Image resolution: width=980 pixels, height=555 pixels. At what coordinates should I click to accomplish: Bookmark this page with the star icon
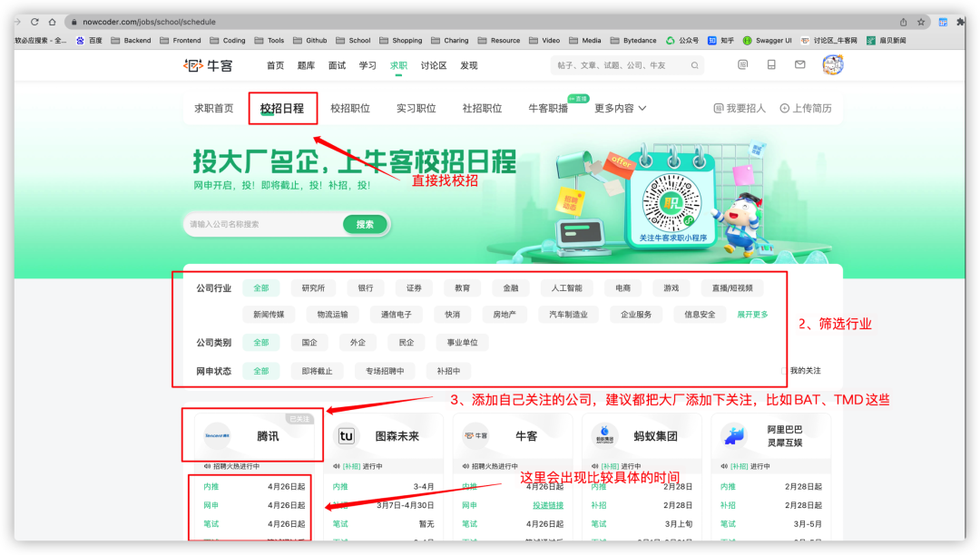coord(921,22)
